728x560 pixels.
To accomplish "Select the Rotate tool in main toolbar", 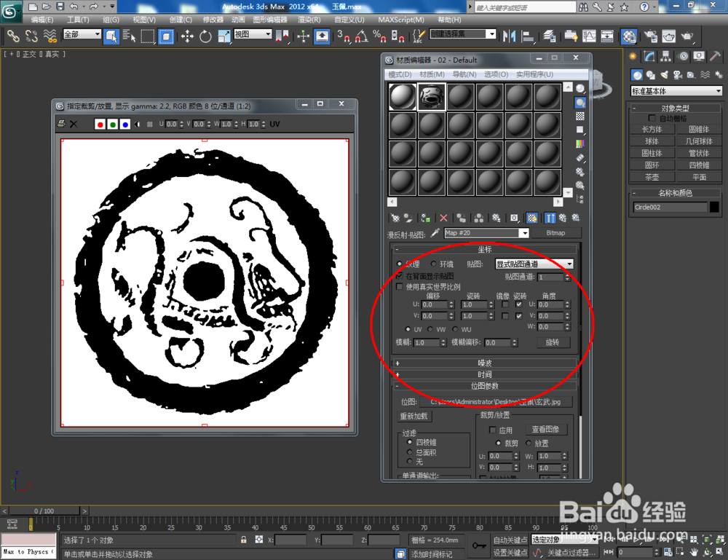I will 205,36.
